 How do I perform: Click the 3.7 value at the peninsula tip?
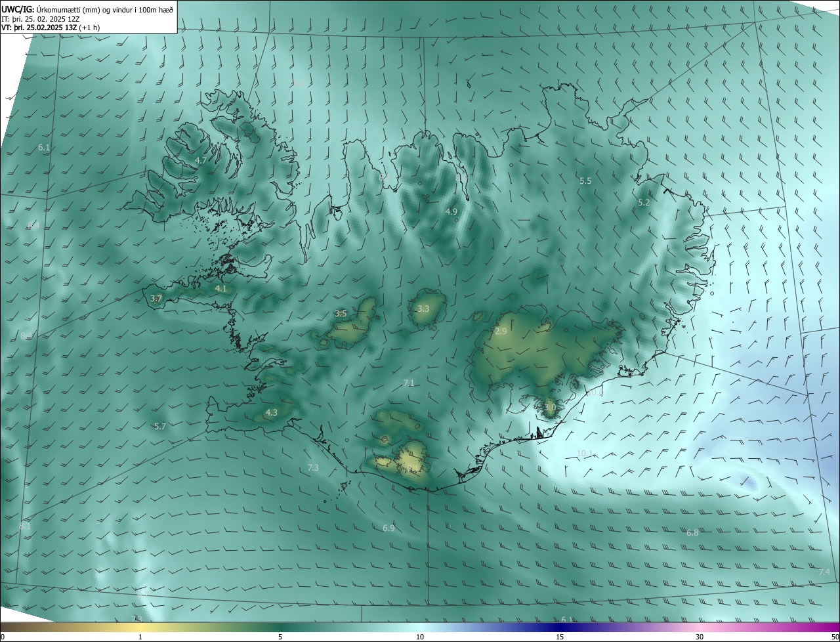pyautogui.click(x=156, y=298)
